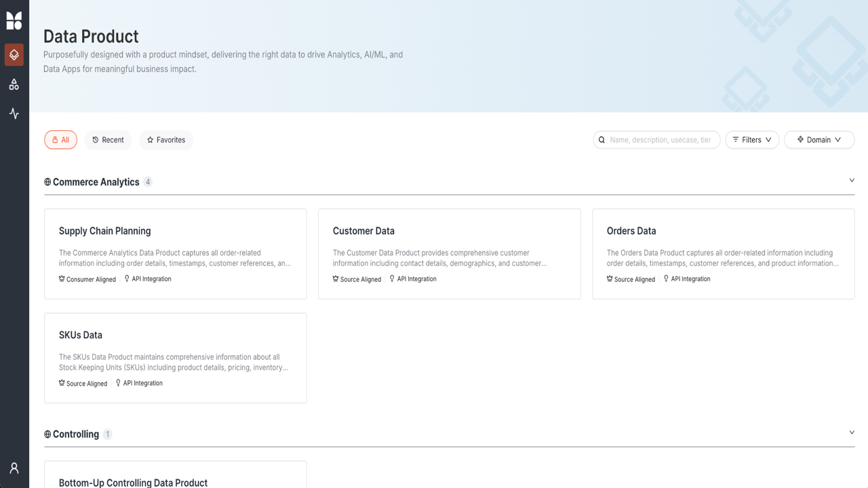Viewport: 868px width, 488px height.
Task: Switch to the Recent tab
Action: 108,140
